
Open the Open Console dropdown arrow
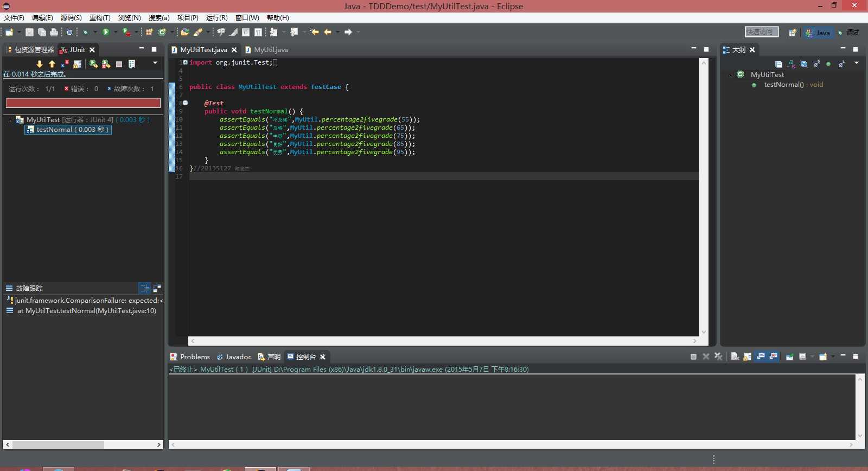point(833,357)
